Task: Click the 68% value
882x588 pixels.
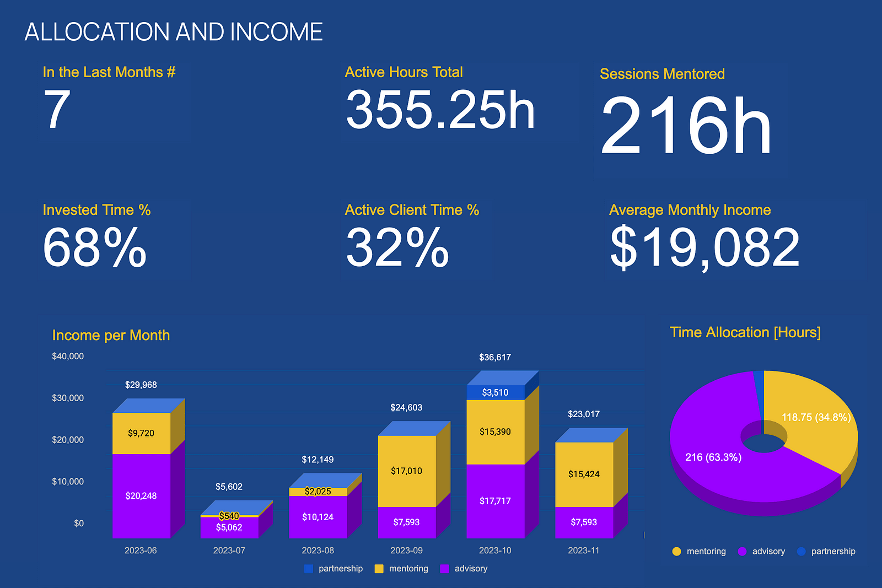Action: coord(95,247)
